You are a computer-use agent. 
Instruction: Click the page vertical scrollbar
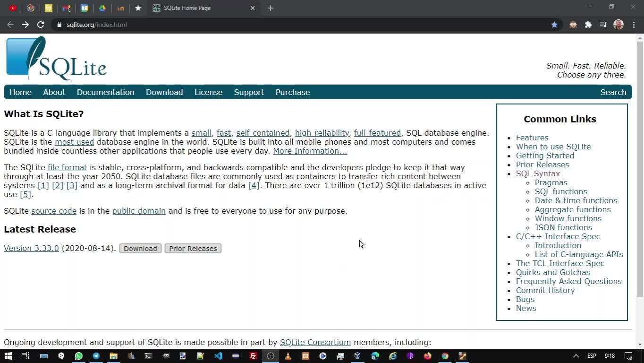pyautogui.click(x=640, y=169)
